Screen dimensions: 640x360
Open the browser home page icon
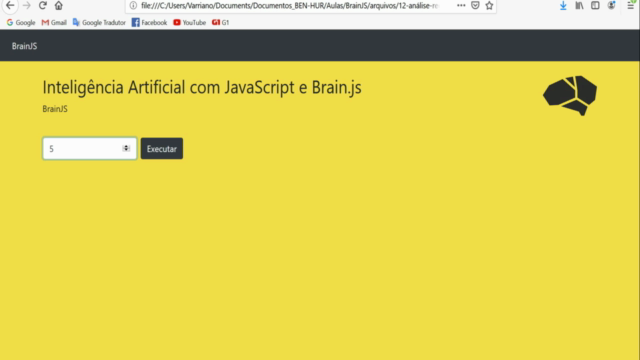click(59, 5)
